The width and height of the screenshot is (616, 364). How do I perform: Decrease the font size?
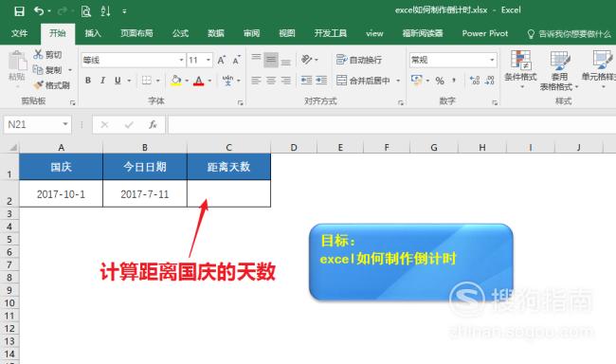[236, 60]
